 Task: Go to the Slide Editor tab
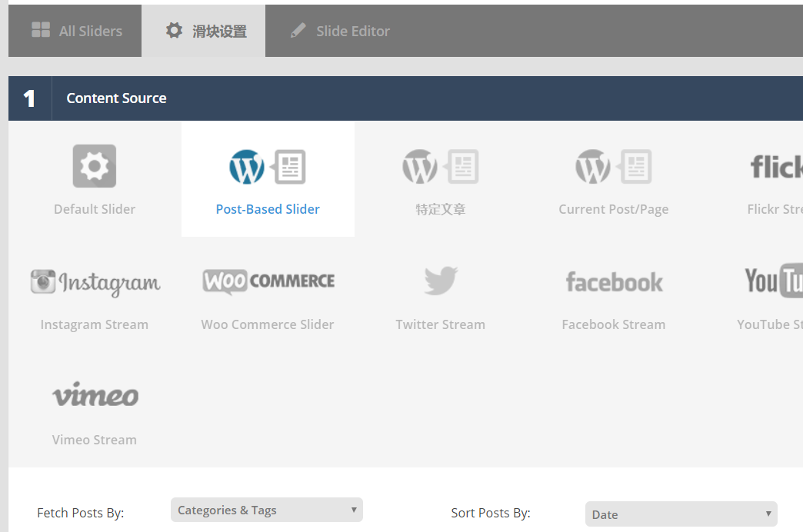coord(339,31)
